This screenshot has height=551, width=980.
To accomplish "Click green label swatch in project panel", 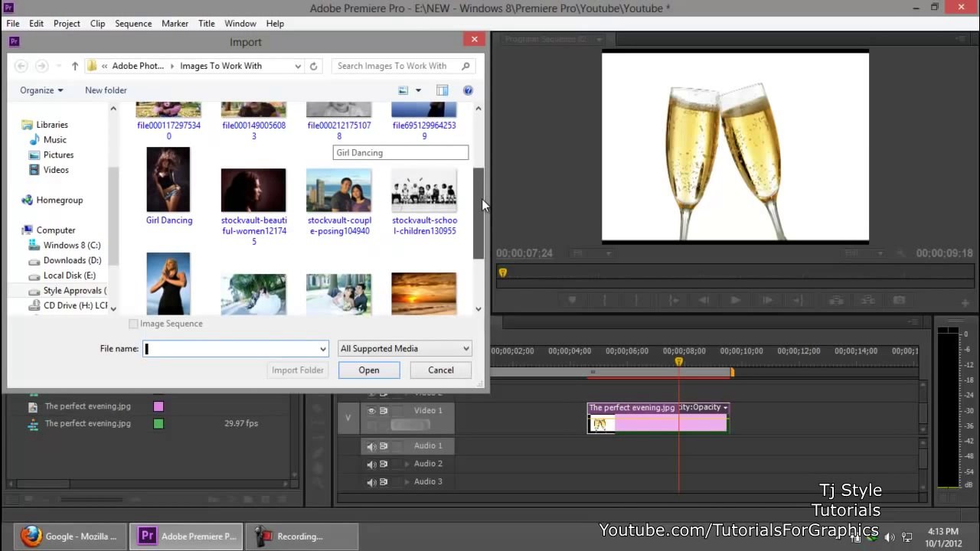I will pos(158,423).
